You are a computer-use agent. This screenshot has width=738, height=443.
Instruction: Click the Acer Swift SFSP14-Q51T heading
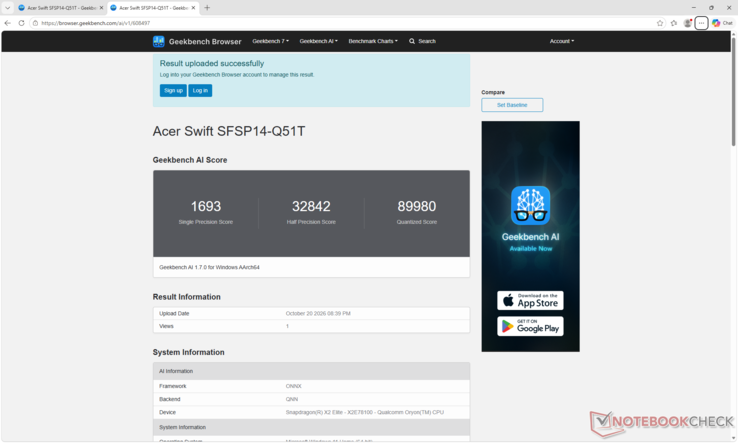[x=229, y=131]
